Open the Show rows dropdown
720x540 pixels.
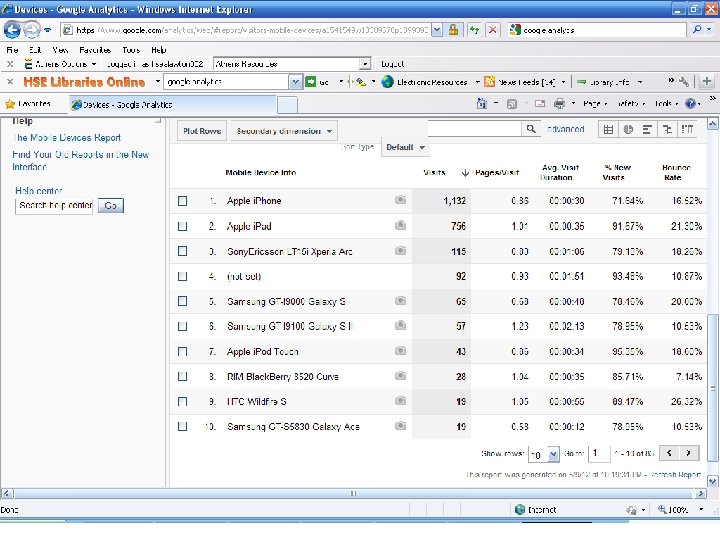click(x=544, y=454)
